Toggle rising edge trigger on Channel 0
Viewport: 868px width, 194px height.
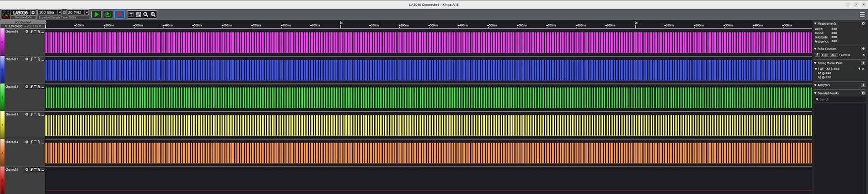click(x=32, y=32)
